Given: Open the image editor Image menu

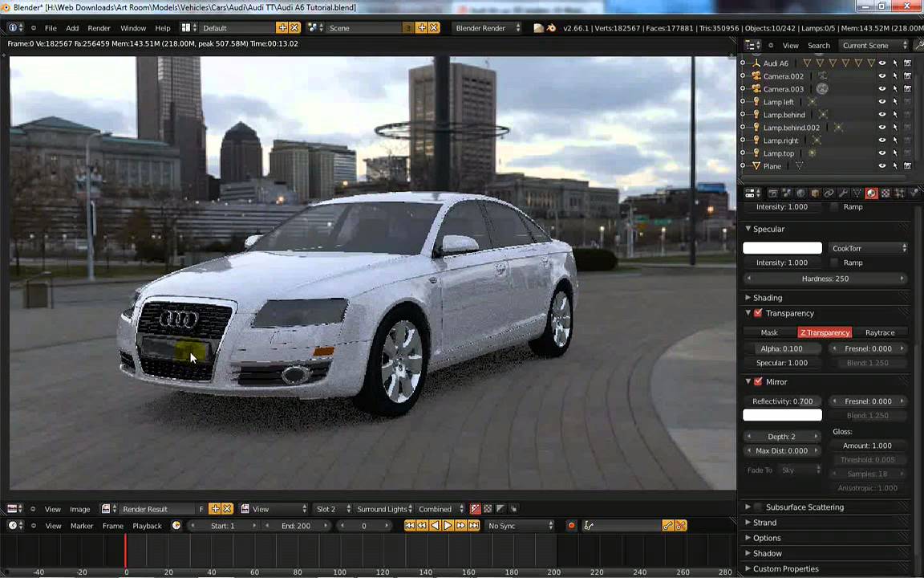Looking at the screenshot, I should pos(80,509).
